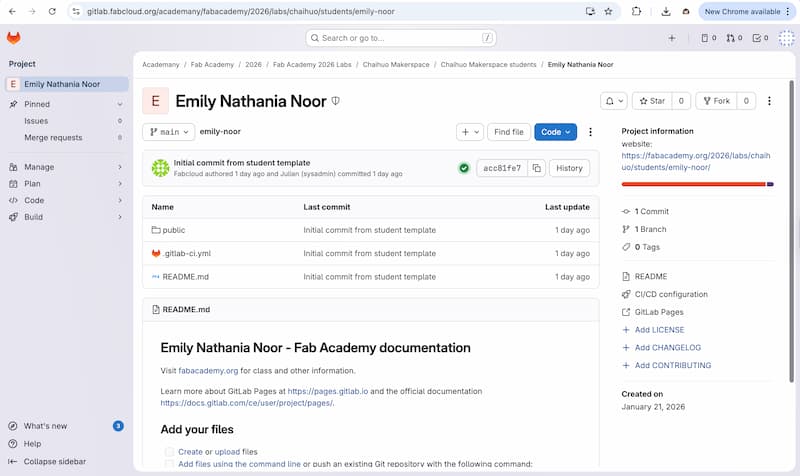This screenshot has width=800, height=476.
Task: Click the create new plus icon in header
Action: (x=672, y=38)
